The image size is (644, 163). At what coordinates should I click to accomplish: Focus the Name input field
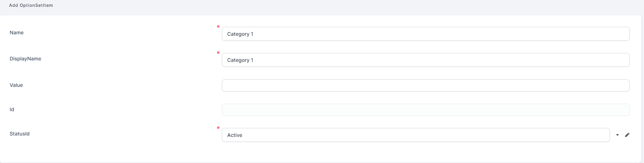(x=425, y=34)
